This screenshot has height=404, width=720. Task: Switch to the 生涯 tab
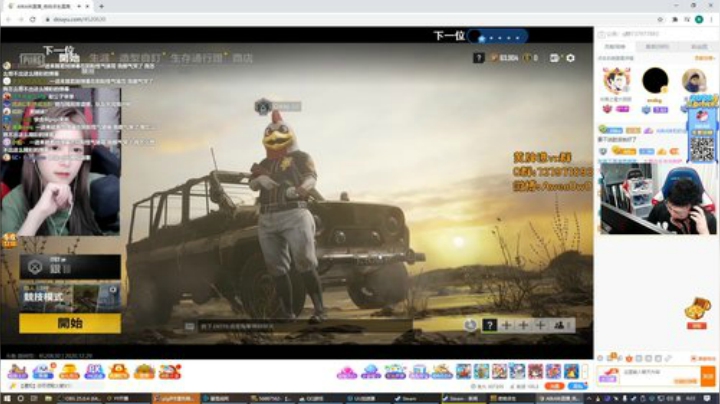(100, 58)
